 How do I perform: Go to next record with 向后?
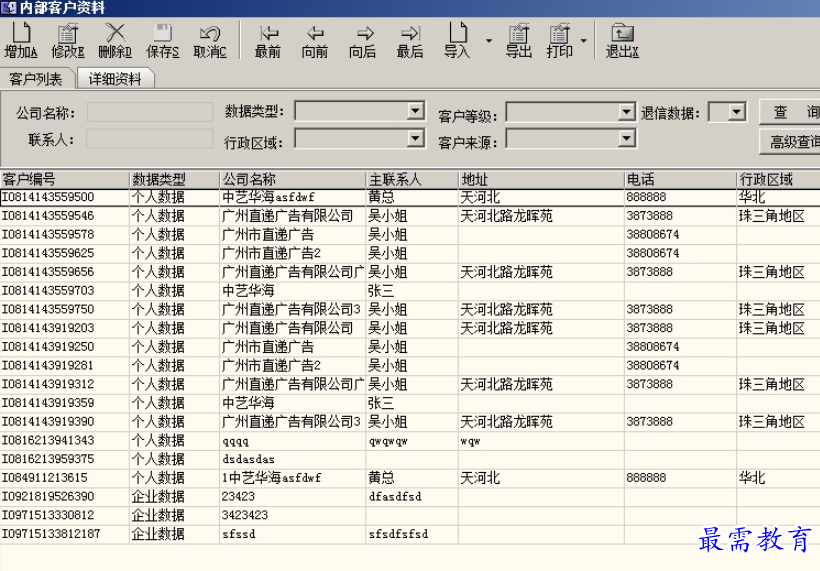point(362,40)
